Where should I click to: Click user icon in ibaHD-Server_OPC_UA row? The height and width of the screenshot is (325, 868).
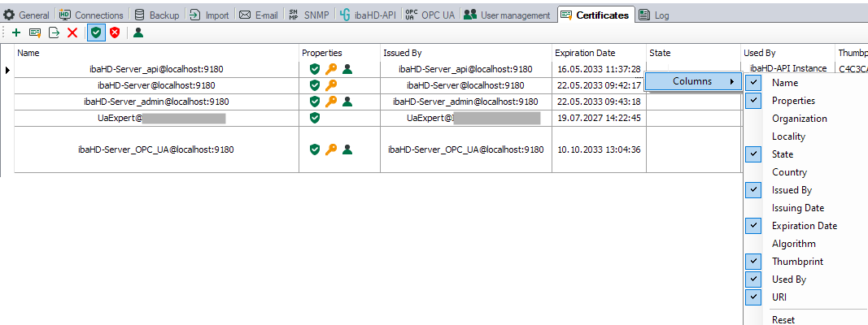coord(347,149)
